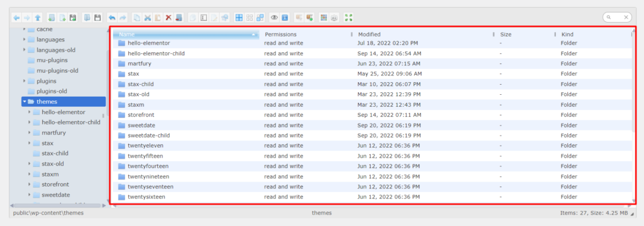
Task: Click the file list vertical scrollbar
Action: tap(634, 82)
